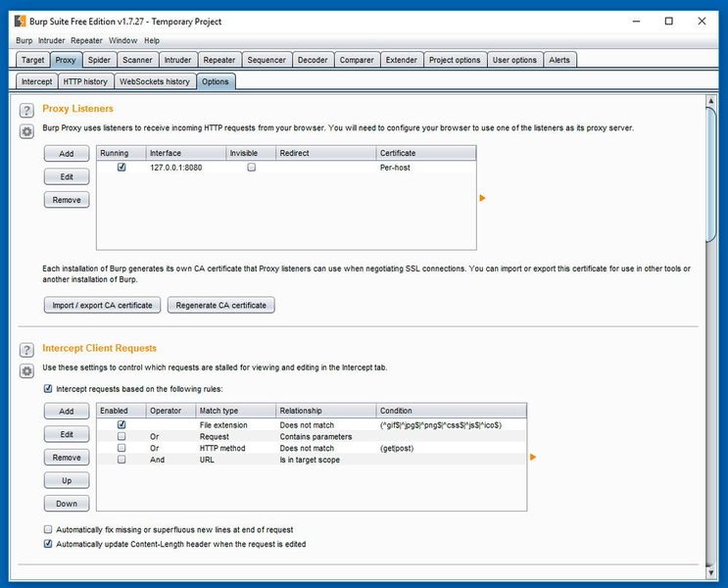Edit the selected proxy listener
Image resolution: width=728 pixels, height=588 pixels.
(x=67, y=176)
